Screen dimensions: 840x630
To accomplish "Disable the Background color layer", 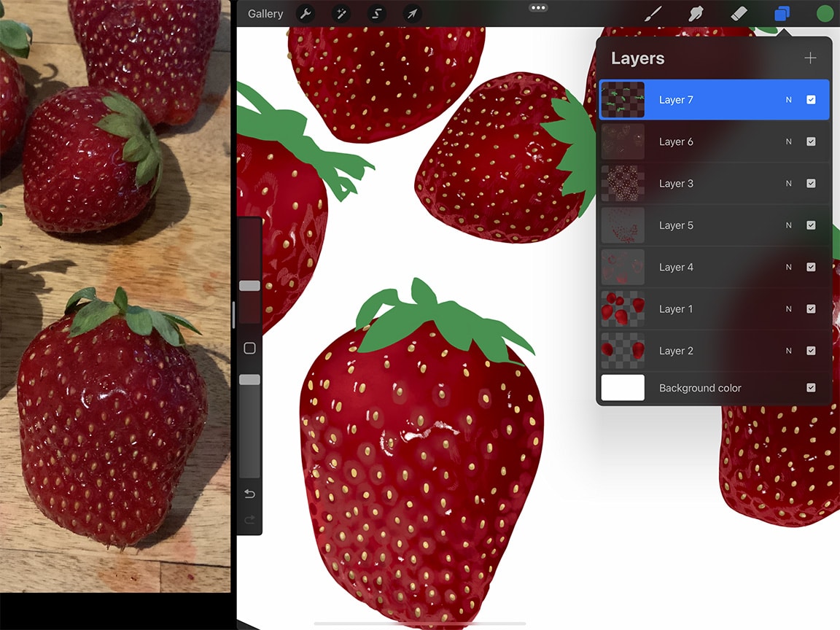I will [811, 388].
